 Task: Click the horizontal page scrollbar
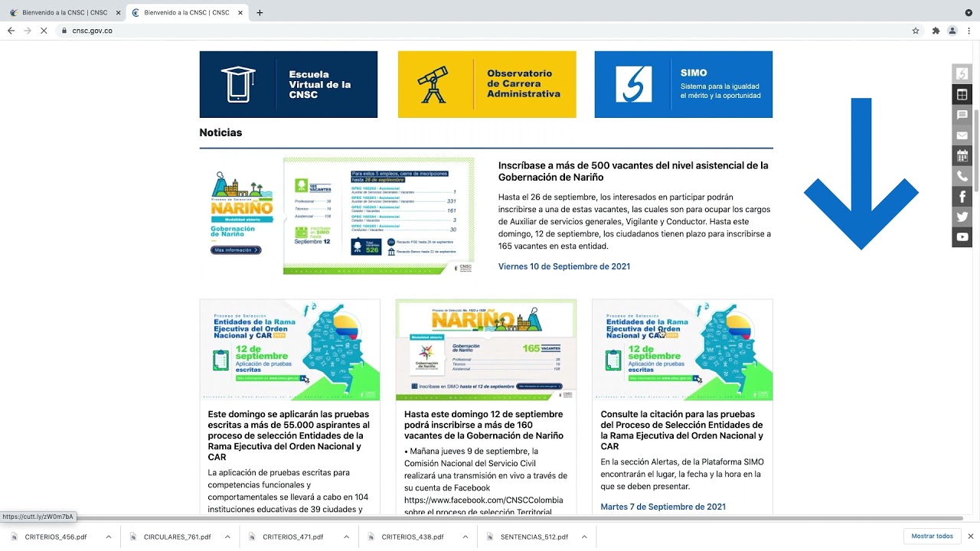482,518
